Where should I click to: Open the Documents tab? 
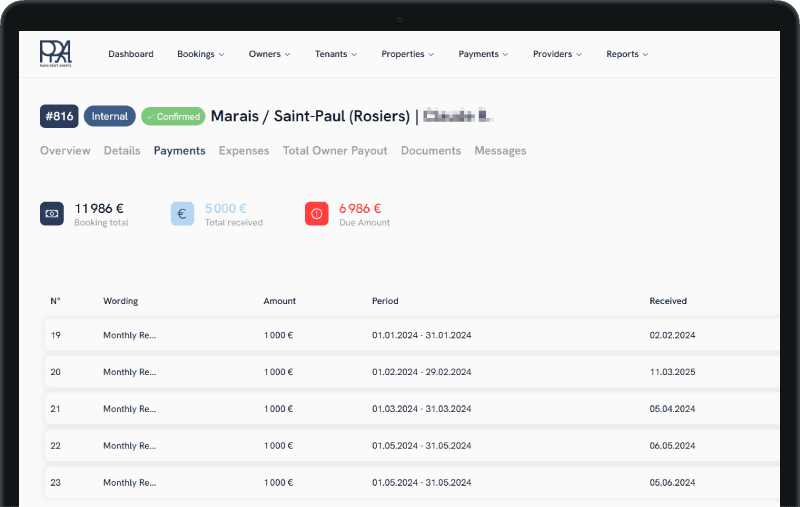(431, 150)
